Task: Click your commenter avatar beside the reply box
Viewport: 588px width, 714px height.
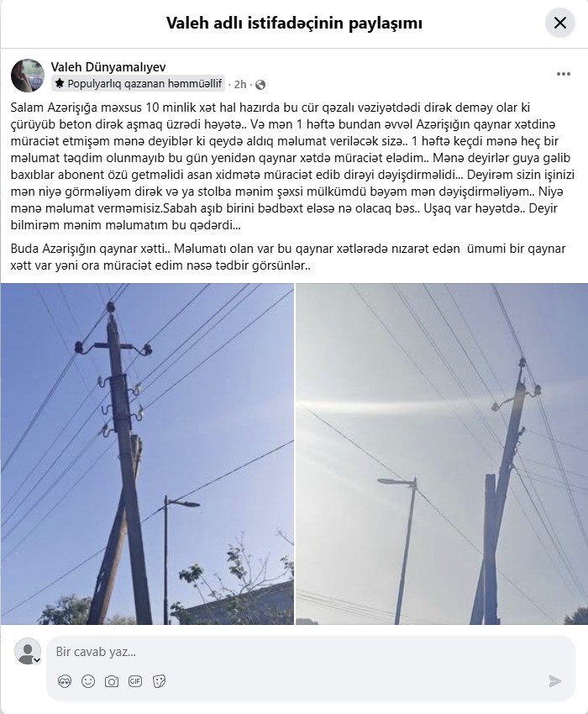Action: tap(28, 651)
